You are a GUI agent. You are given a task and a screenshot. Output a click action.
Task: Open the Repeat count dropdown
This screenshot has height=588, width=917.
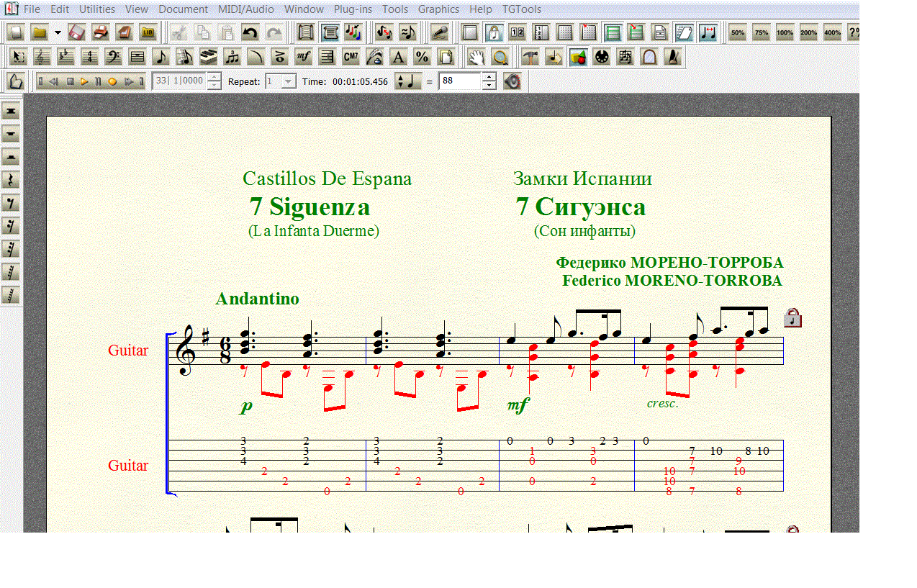[x=289, y=81]
